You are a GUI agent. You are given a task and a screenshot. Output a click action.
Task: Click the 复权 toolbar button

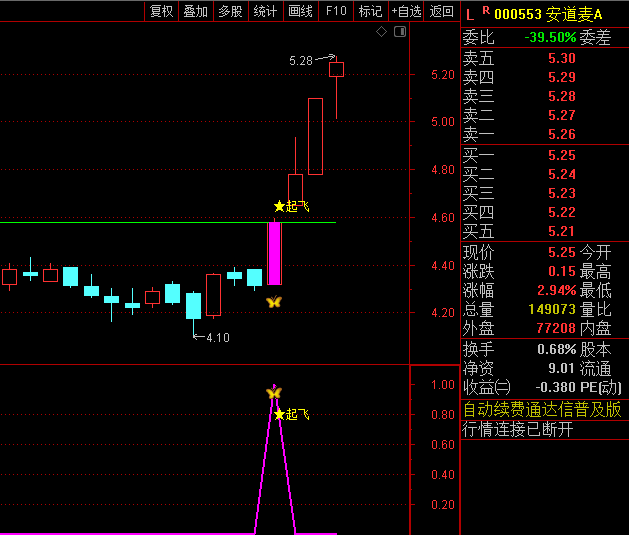[x=161, y=11]
